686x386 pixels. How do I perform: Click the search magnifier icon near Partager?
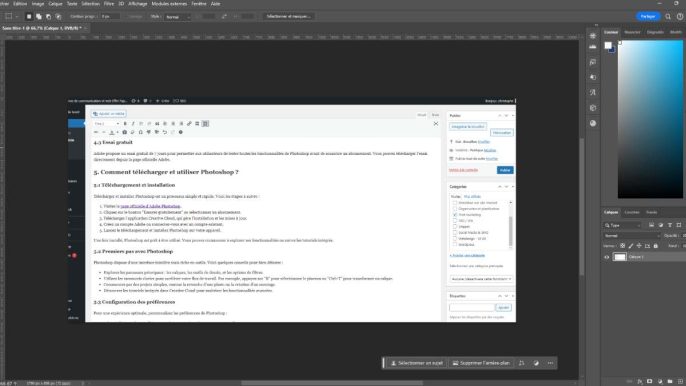[668, 17]
